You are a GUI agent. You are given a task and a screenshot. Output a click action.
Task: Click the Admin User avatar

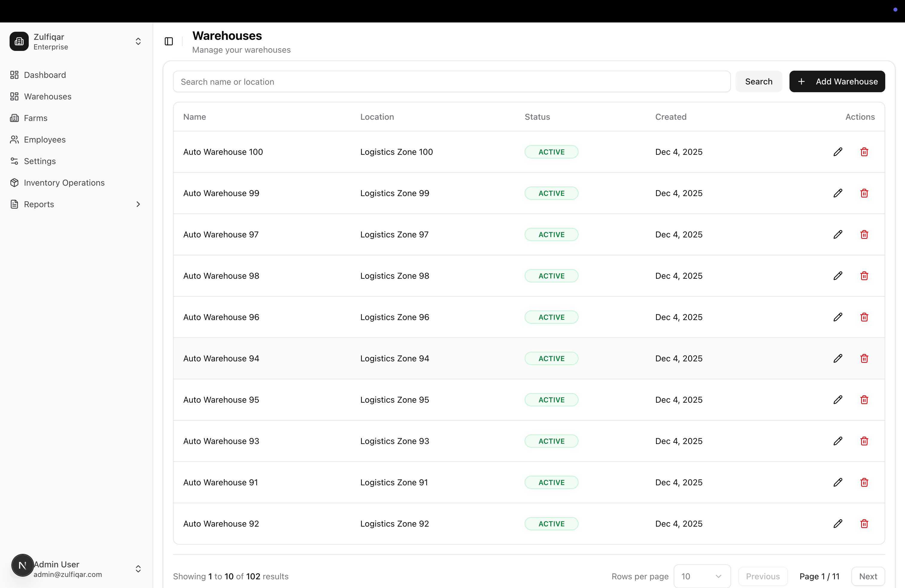pyautogui.click(x=22, y=566)
